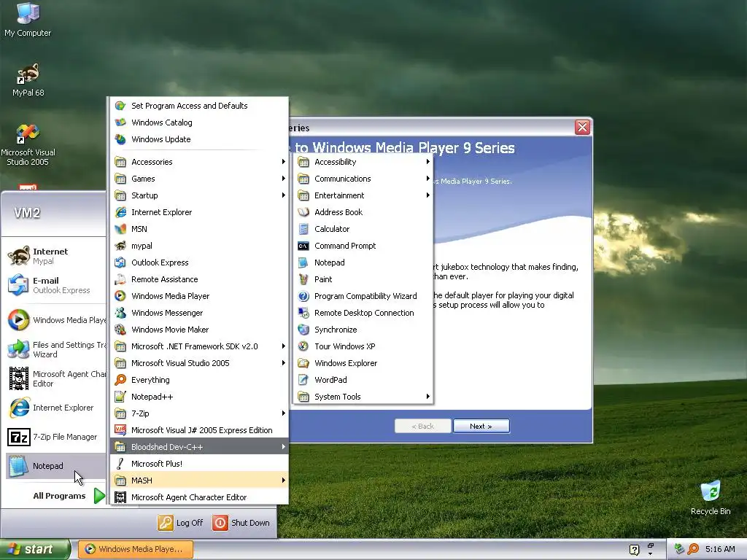
Task: Click the Program Compatibility Wizard icon
Action: pyautogui.click(x=303, y=296)
